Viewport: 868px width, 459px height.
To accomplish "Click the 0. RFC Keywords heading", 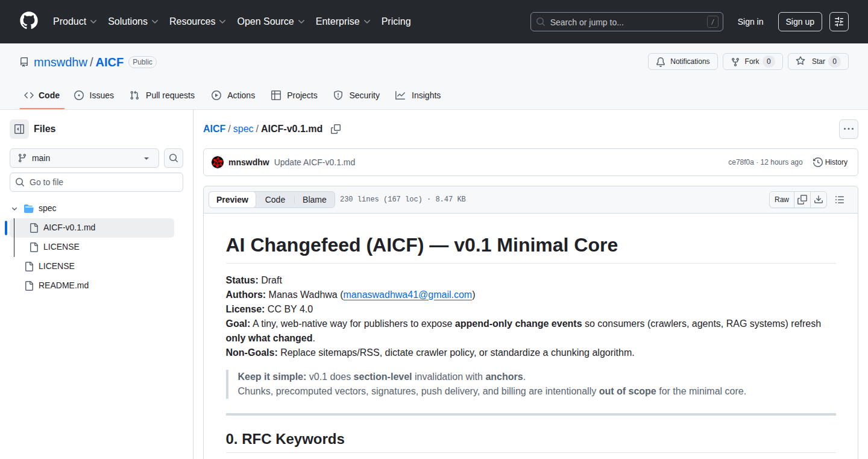I will pos(285,439).
